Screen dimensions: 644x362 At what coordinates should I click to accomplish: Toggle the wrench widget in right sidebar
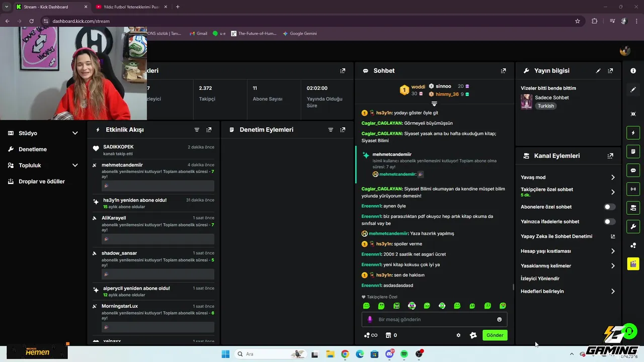633,226
